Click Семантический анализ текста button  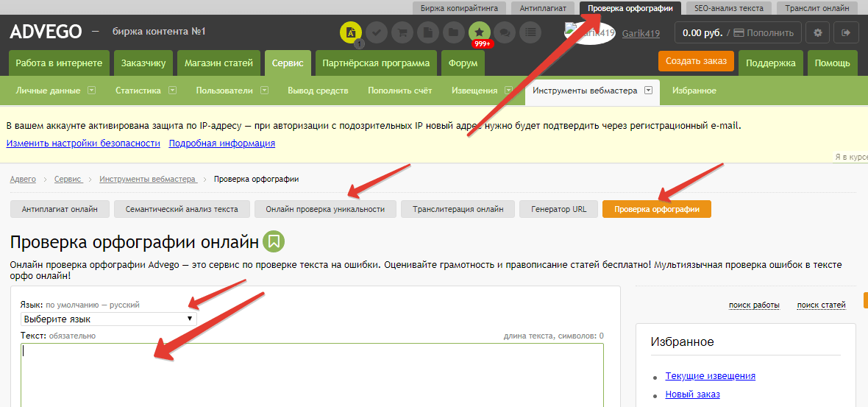coord(182,209)
